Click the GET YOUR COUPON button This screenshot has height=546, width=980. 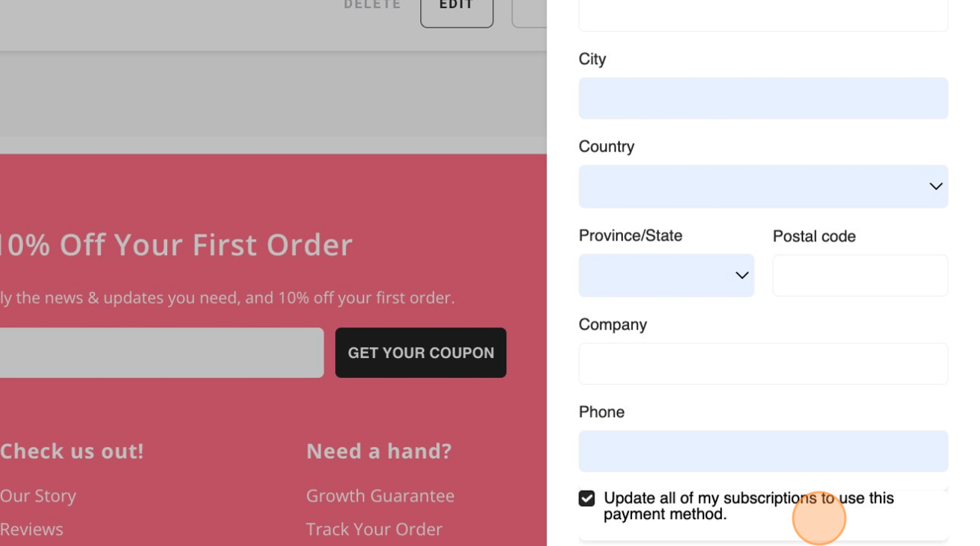[x=421, y=352]
